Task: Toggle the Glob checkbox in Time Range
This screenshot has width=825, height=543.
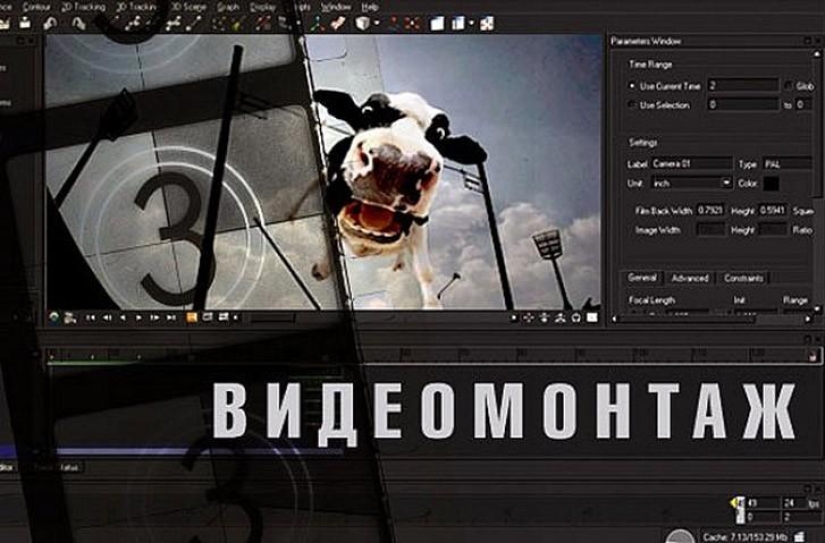Action: tap(789, 86)
